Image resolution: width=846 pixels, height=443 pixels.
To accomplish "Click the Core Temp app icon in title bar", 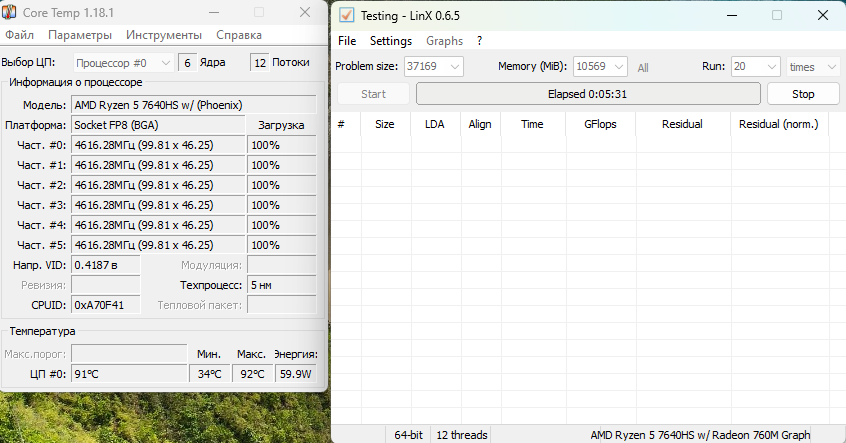I will (x=9, y=12).
